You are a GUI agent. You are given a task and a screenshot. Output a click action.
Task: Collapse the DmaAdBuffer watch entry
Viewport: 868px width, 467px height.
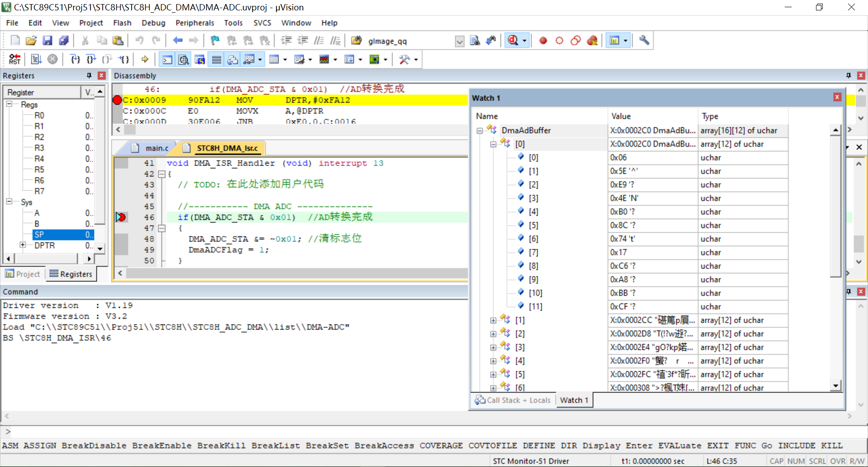(479, 131)
